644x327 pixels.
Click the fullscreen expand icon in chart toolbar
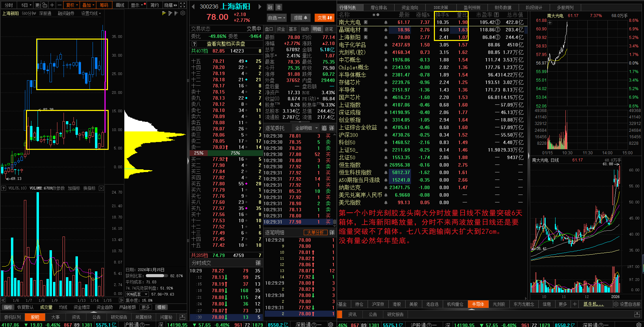(183, 5)
